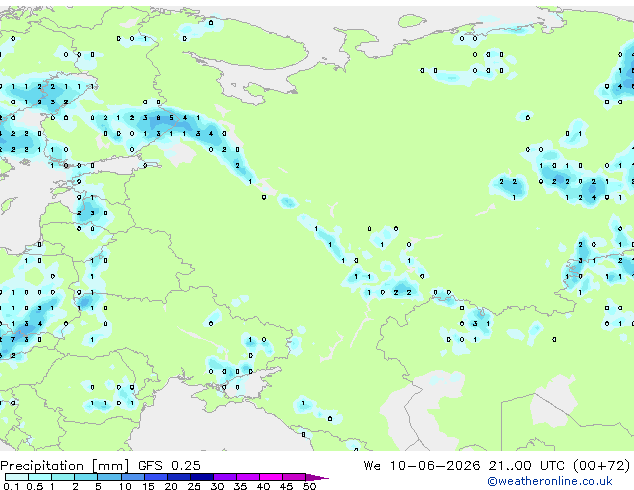The height and width of the screenshot is (490, 634).
Task: Click the legend label '45'
Action: point(286,486)
